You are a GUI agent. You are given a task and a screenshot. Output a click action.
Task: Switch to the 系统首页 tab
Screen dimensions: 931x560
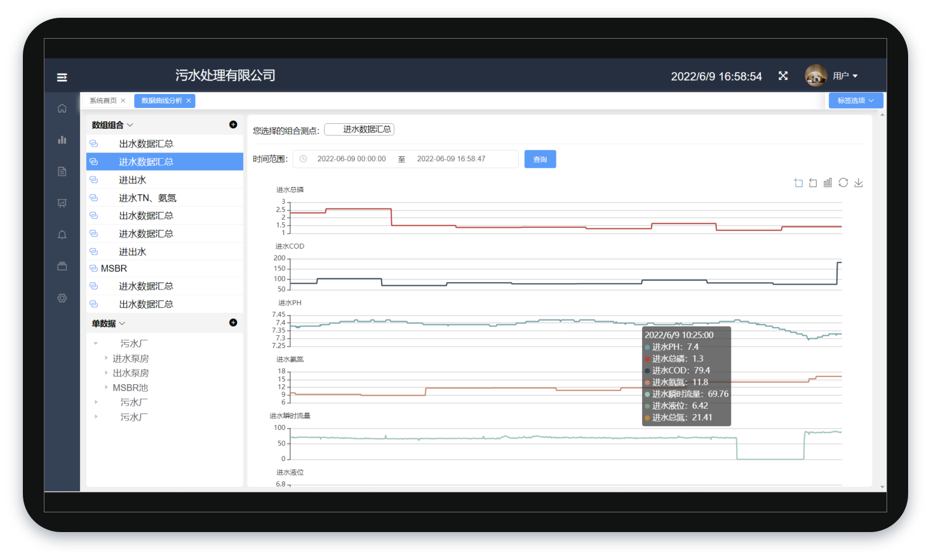(x=103, y=101)
